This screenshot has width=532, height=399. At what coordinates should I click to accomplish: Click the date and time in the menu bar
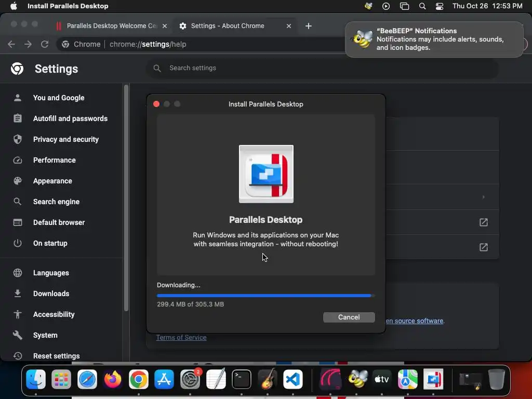tap(487, 6)
